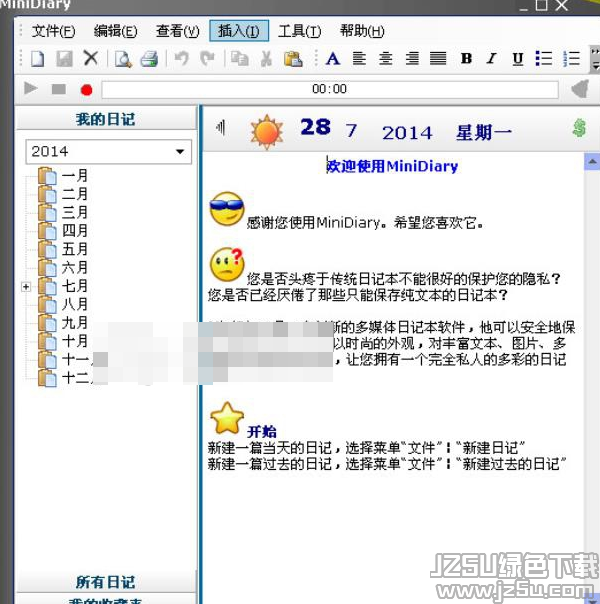Justify the text alignment
The image size is (600, 604).
438,59
